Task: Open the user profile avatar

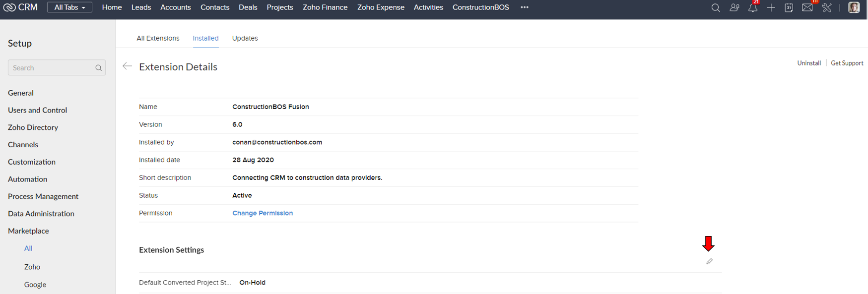Action: pyautogui.click(x=854, y=7)
